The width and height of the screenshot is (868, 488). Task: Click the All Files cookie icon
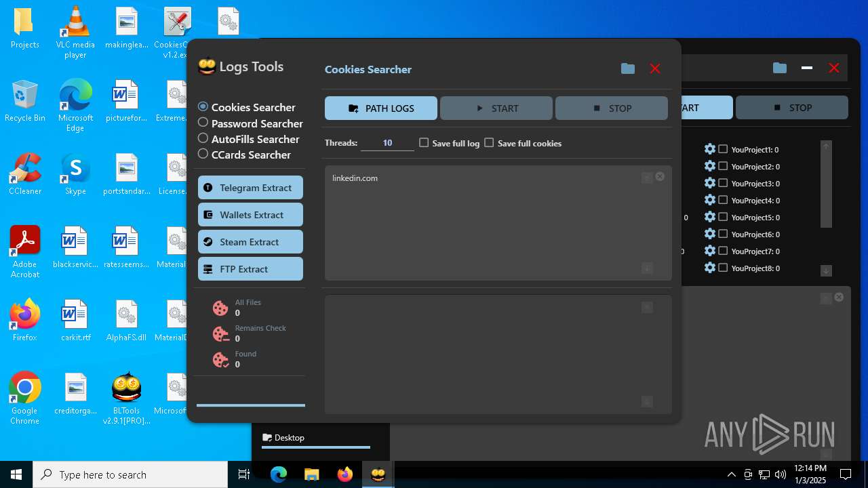click(x=220, y=308)
